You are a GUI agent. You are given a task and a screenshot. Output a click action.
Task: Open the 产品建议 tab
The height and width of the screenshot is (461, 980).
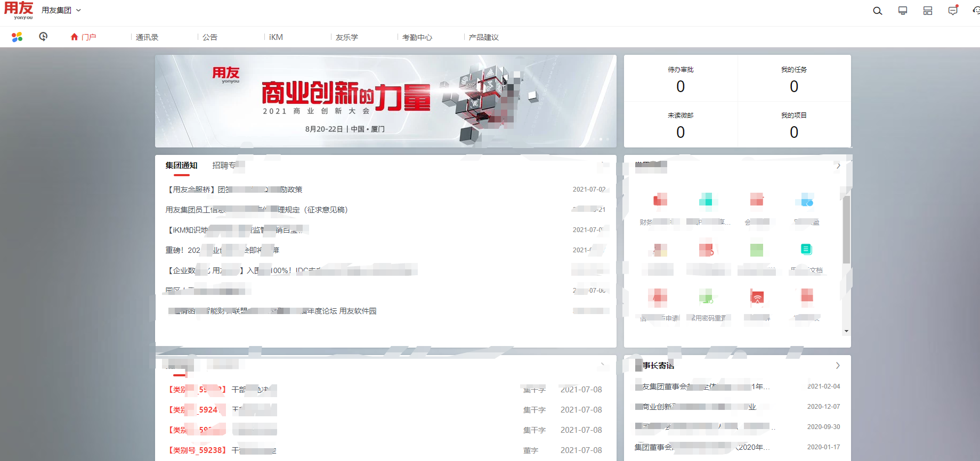tap(484, 37)
